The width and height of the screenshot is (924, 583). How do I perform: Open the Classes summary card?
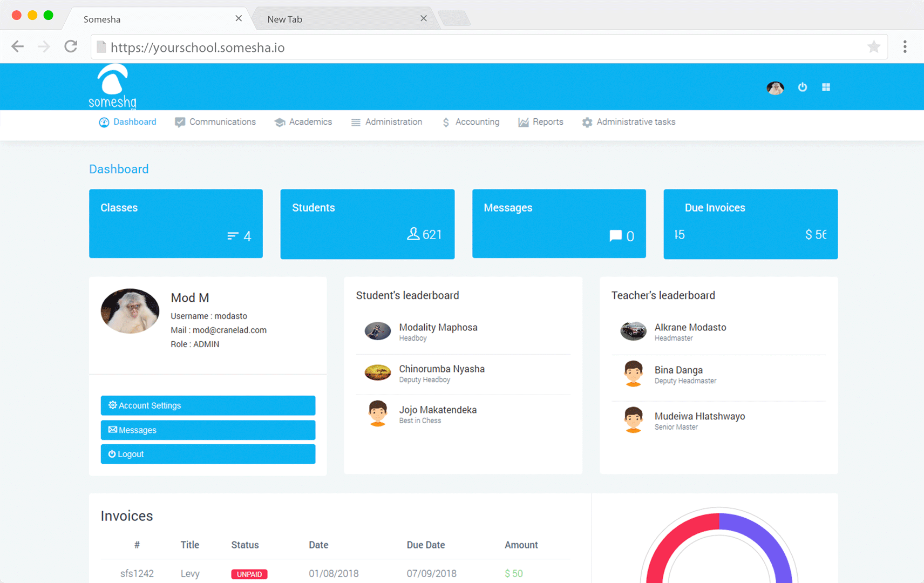point(176,223)
